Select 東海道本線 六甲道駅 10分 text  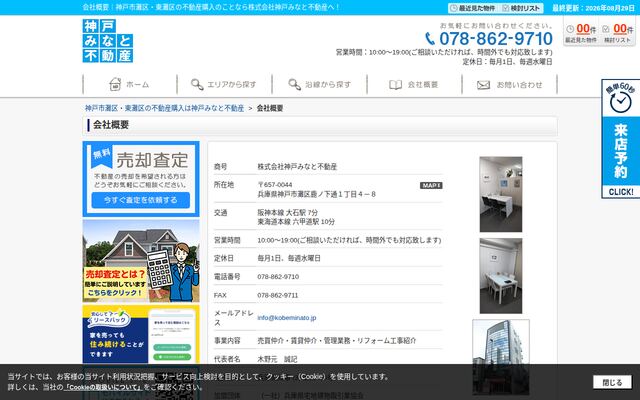296,222
